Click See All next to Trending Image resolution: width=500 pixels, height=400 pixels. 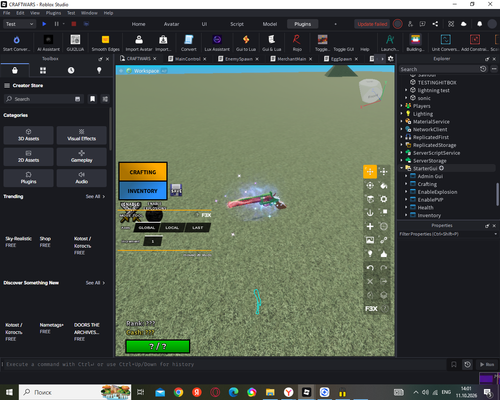pyautogui.click(x=95, y=196)
